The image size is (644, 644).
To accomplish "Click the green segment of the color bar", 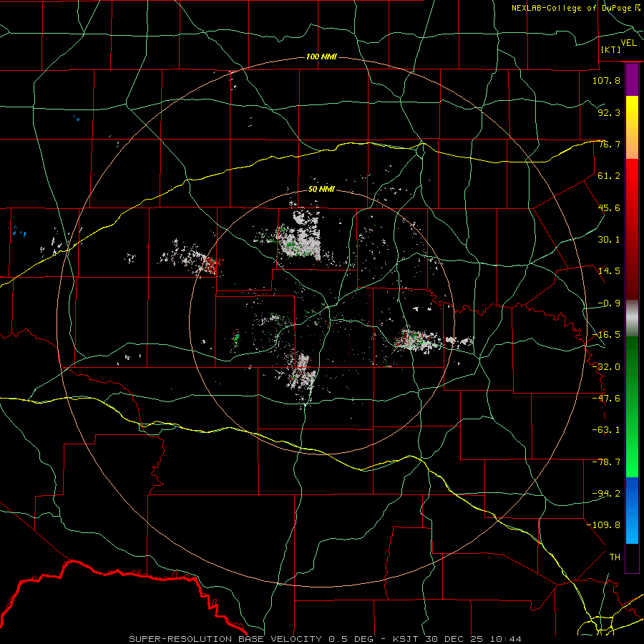I will tap(632, 406).
